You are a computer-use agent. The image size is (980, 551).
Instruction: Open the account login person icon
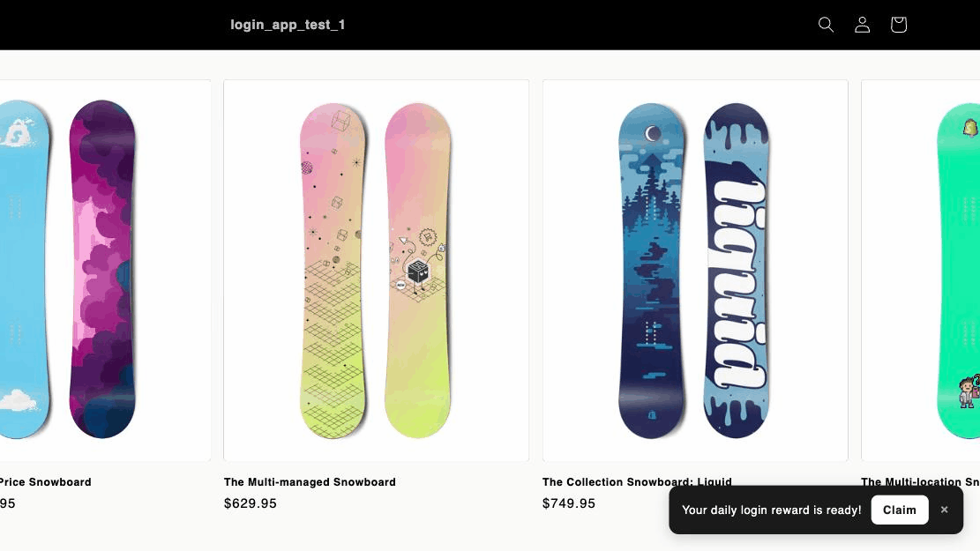pos(862,25)
